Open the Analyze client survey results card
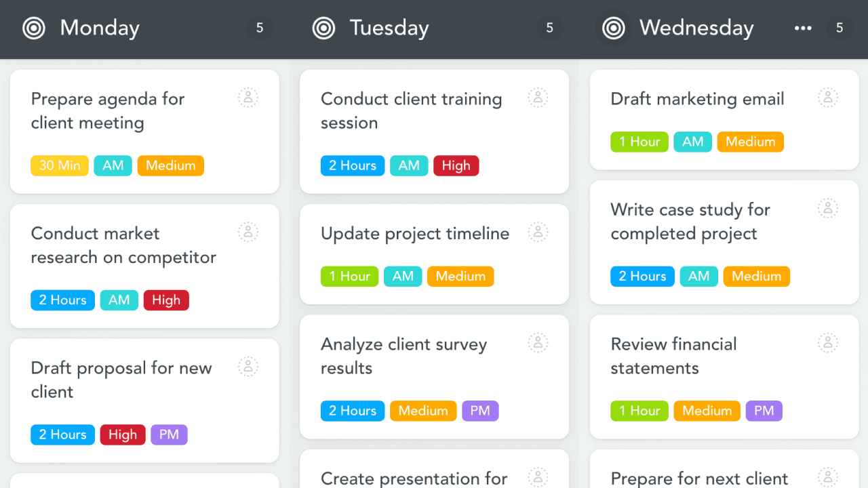Viewport: 868px width, 488px height. point(403,356)
